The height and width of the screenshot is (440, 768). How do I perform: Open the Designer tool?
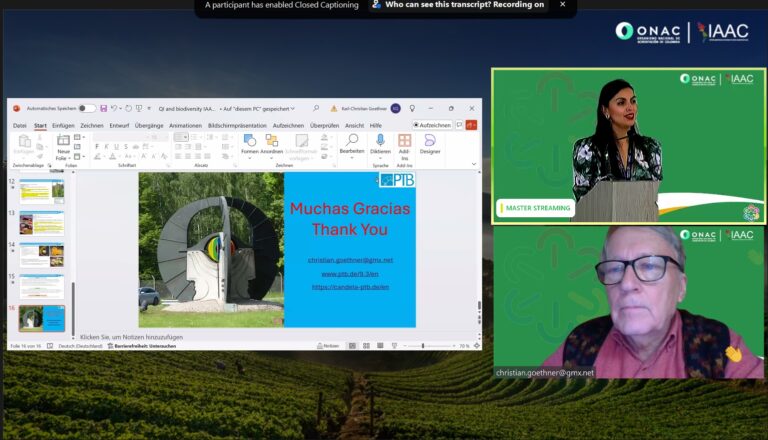coord(429,144)
